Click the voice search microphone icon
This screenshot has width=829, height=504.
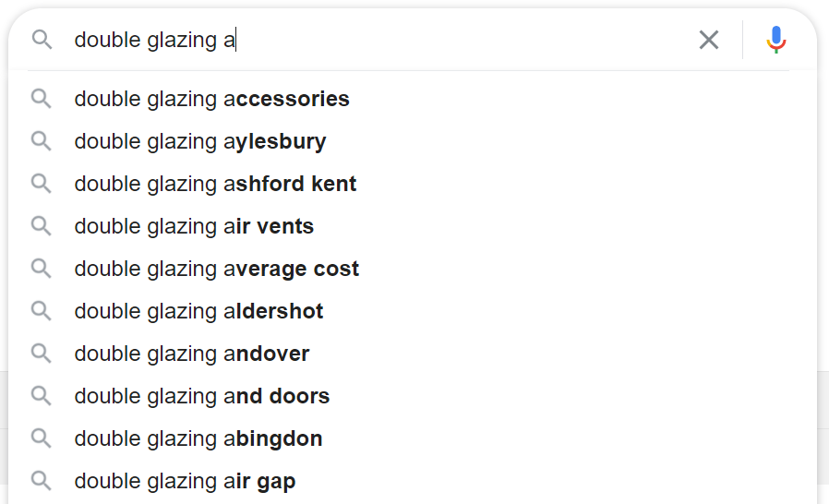click(776, 40)
